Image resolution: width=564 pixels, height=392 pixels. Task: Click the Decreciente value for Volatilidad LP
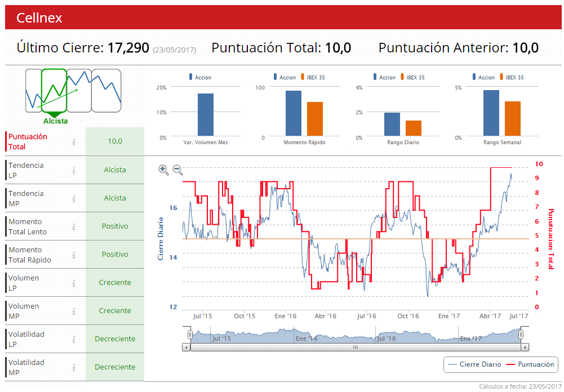tap(115, 338)
